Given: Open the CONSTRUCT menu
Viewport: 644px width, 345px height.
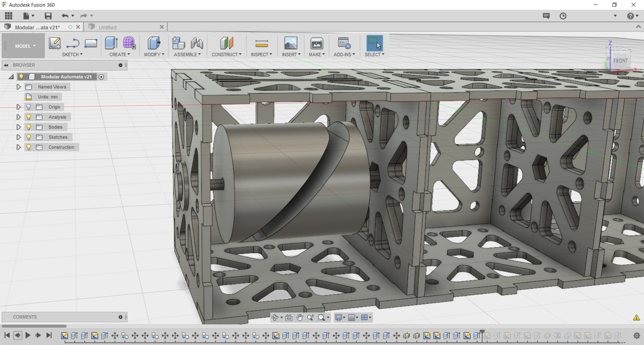Looking at the screenshot, I should [x=226, y=55].
